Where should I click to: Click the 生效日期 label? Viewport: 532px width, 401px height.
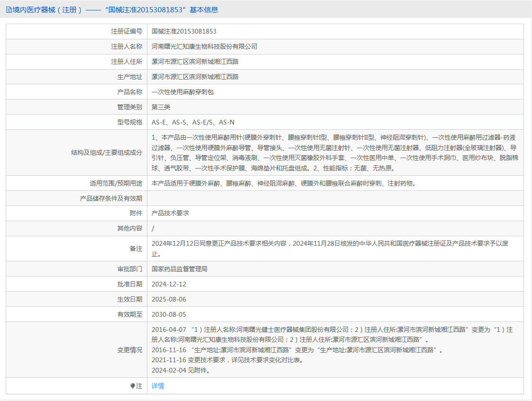click(x=130, y=299)
